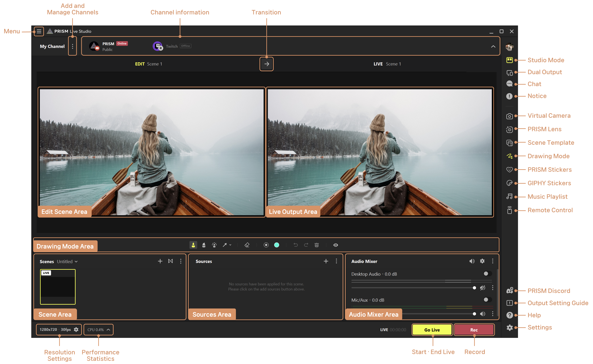Collapse the channel information panel chevron
The image size is (593, 364).
[x=493, y=46]
